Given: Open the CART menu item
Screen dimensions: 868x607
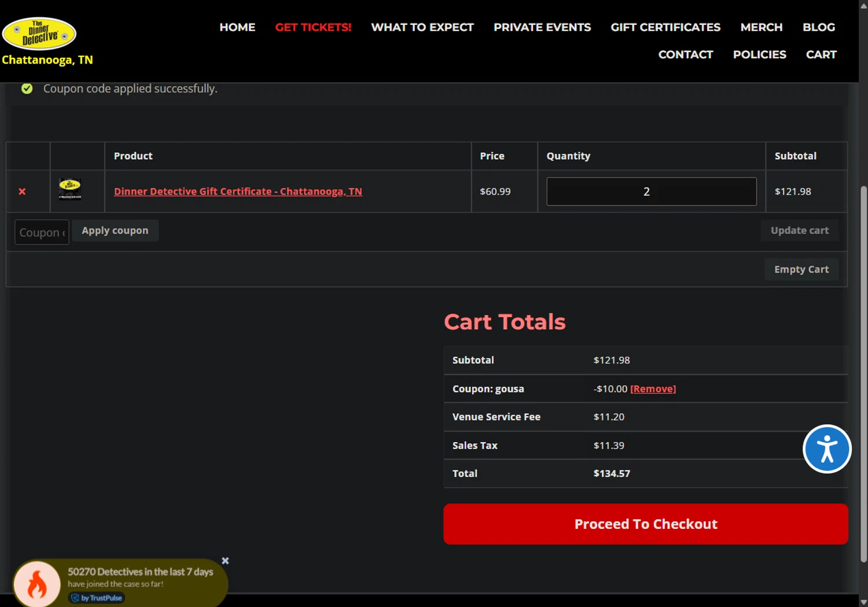Looking at the screenshot, I should [x=821, y=54].
